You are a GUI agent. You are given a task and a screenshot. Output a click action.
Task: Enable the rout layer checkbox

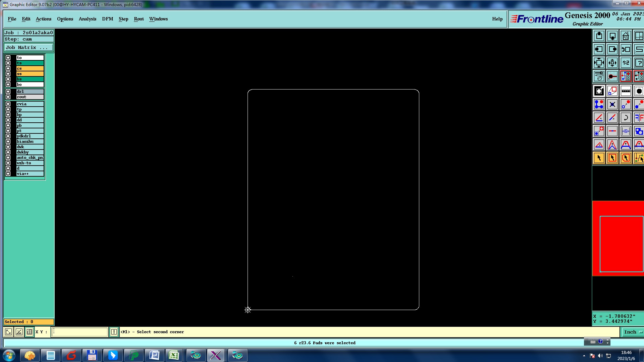coord(8,97)
